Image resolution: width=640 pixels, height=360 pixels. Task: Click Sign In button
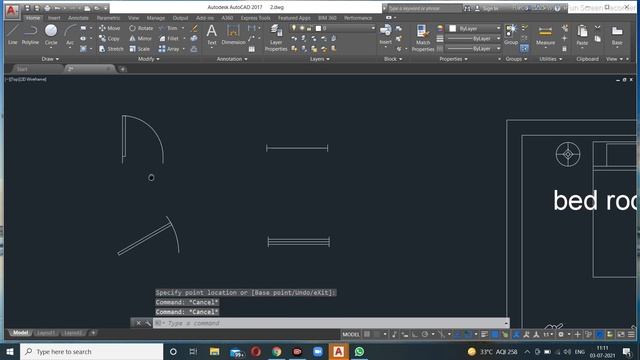[x=487, y=8]
